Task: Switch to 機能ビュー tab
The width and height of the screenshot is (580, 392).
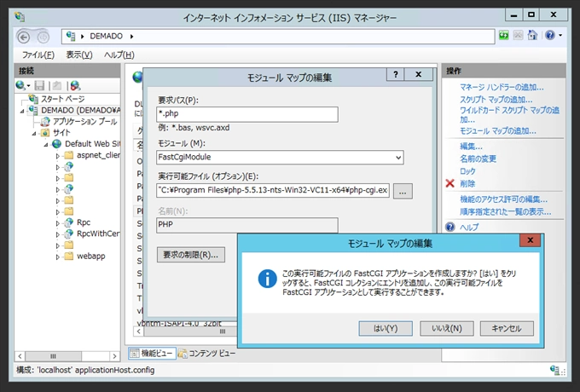Action: tap(152, 354)
